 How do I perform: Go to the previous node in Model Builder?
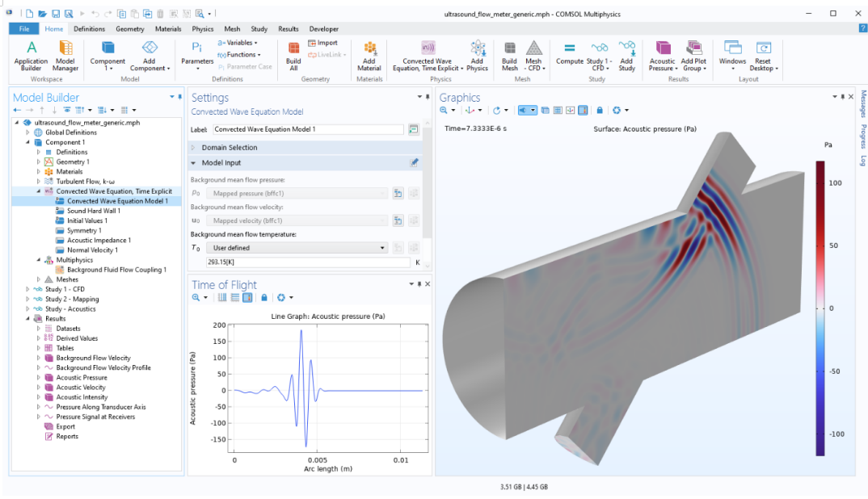[17, 110]
